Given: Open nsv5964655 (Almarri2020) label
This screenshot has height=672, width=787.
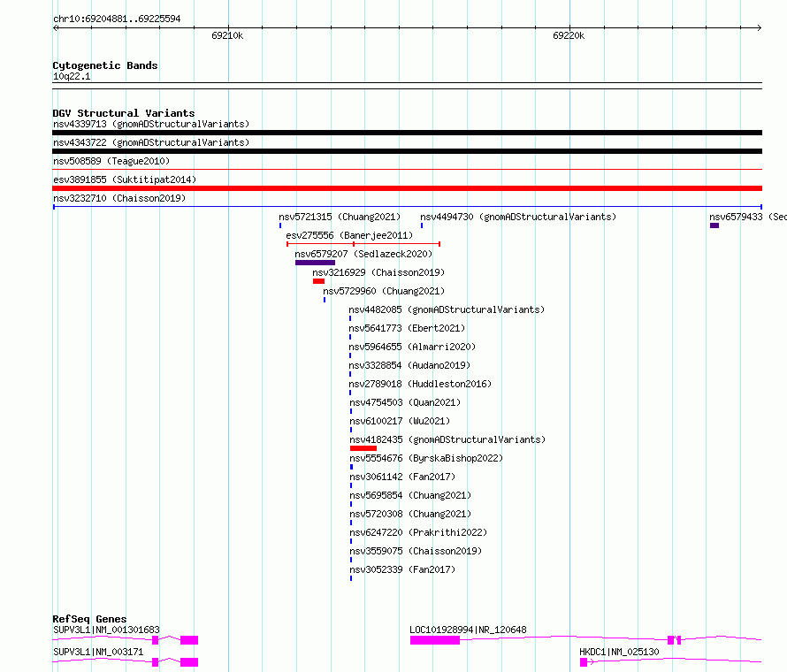Looking at the screenshot, I should (x=412, y=347).
